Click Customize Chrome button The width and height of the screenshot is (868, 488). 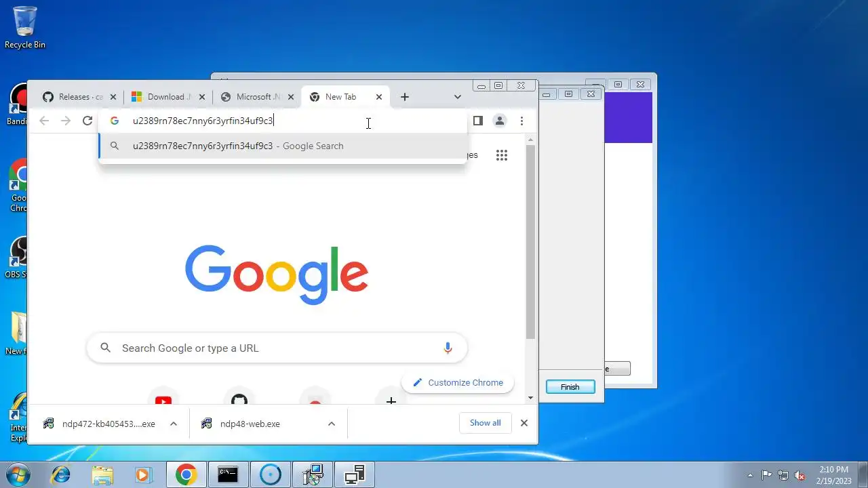point(458,382)
